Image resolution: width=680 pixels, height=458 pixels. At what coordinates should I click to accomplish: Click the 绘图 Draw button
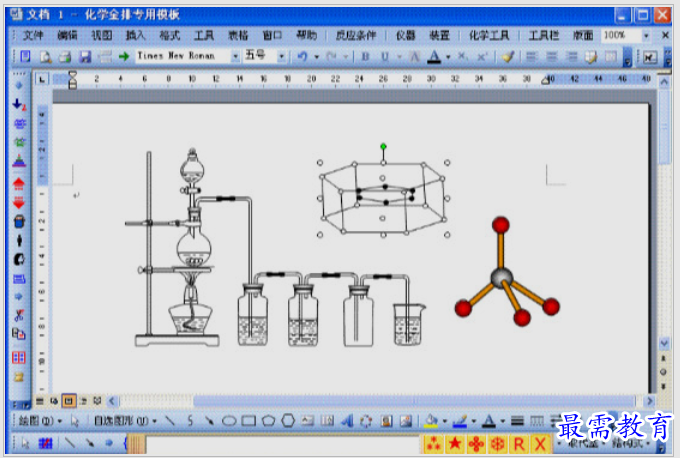tap(40, 421)
